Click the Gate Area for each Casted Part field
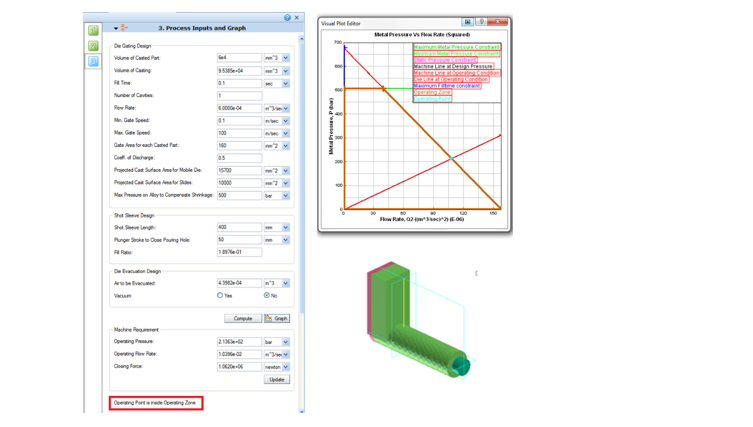This screenshot has height=427, width=753. (239, 146)
